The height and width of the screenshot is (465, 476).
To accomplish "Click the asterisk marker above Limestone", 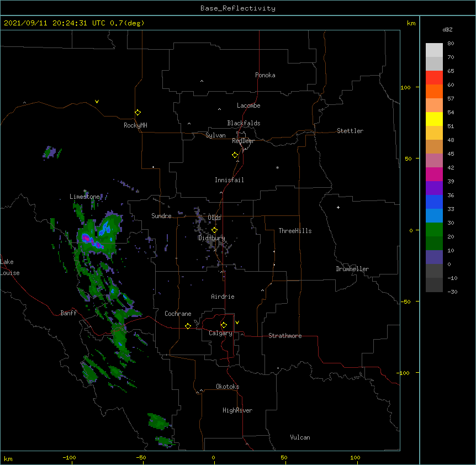I will [85, 191].
